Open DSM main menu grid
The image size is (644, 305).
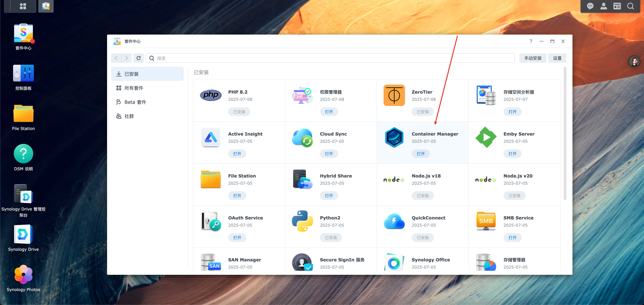coord(23,6)
